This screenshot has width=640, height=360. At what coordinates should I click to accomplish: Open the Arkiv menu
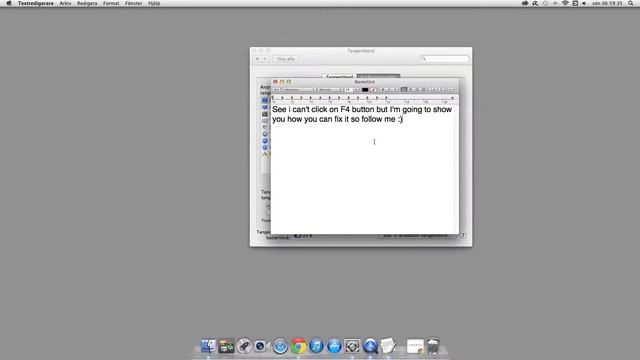(65, 3)
